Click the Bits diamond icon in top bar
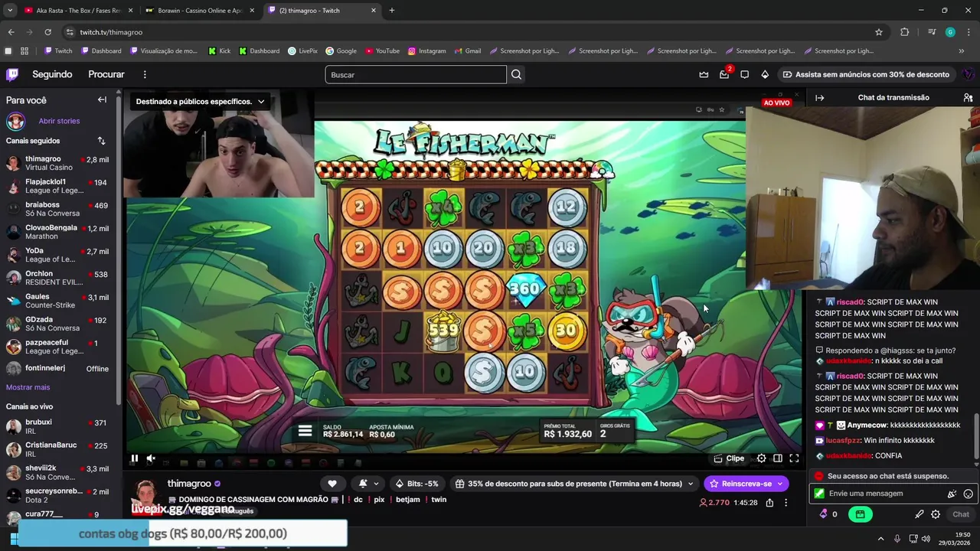 (764, 74)
